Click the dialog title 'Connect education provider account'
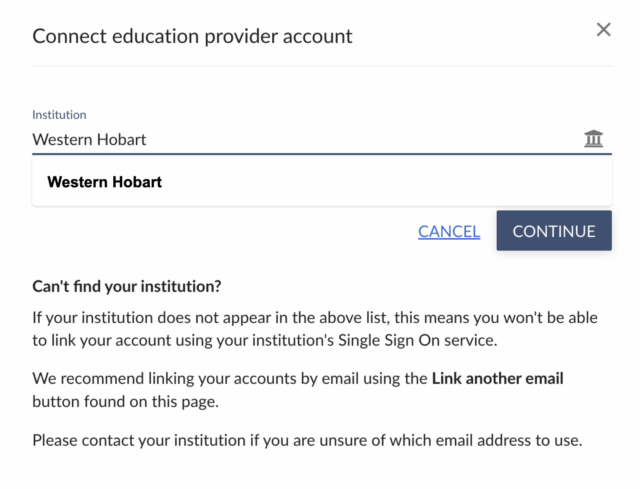Viewport: 640px width, 489px height. [x=192, y=36]
